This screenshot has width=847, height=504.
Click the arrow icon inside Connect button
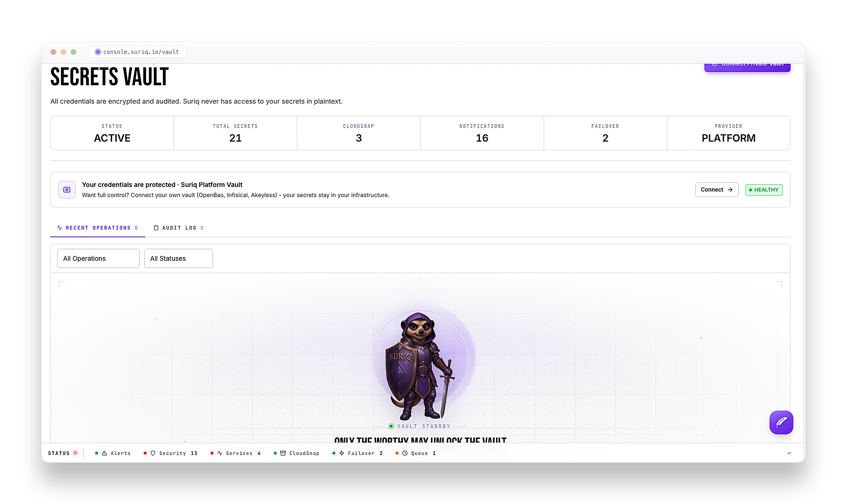tap(730, 189)
